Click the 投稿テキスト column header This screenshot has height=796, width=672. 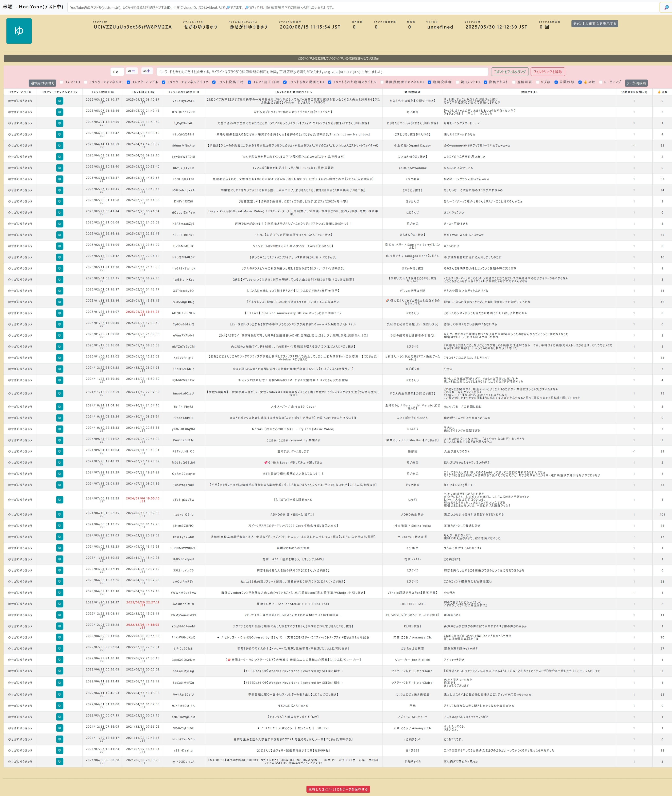pyautogui.click(x=529, y=92)
